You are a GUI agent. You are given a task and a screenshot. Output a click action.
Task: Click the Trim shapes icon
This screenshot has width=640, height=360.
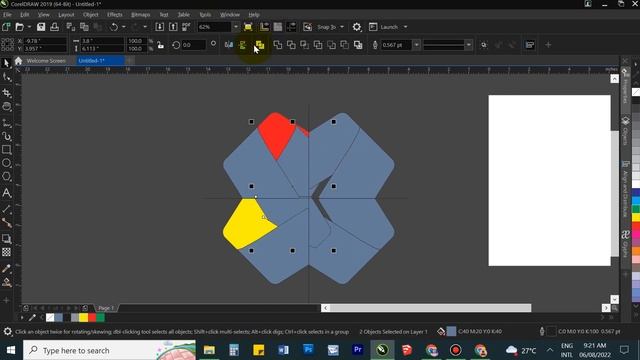click(x=291, y=45)
